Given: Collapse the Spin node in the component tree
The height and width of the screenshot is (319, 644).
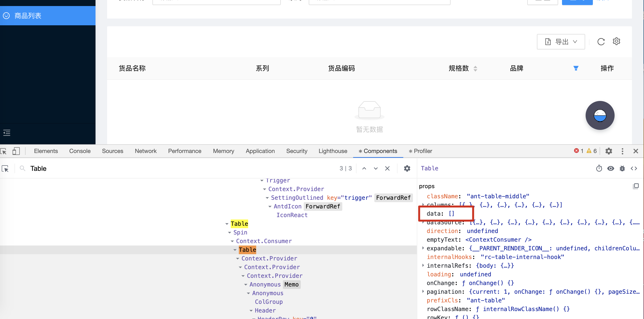Looking at the screenshot, I should pos(230,232).
